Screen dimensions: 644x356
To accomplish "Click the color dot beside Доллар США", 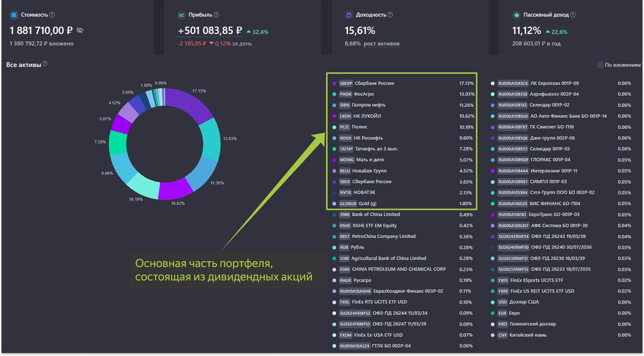I will 493,302.
